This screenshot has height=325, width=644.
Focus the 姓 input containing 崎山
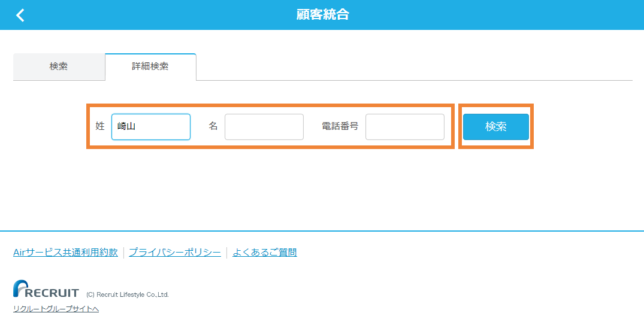[151, 127]
